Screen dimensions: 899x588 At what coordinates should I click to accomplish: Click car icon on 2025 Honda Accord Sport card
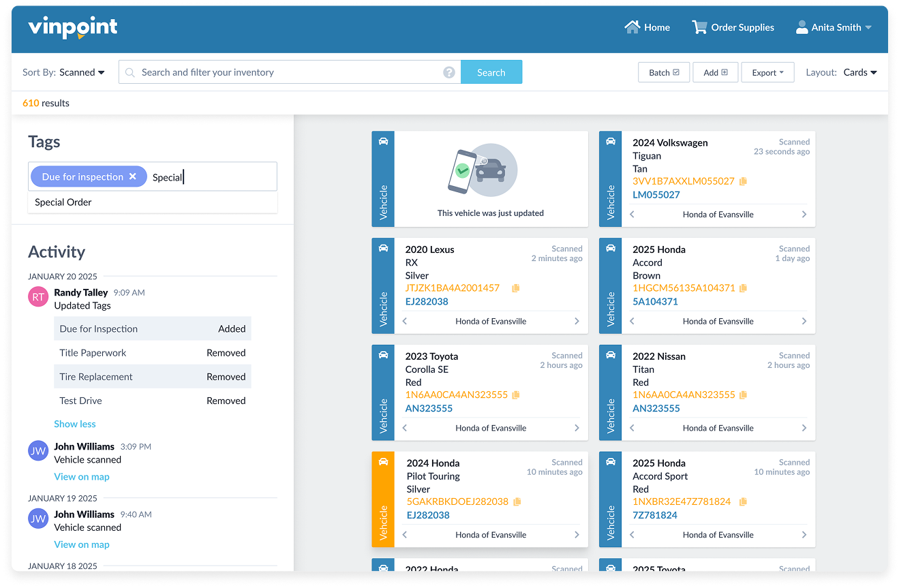click(611, 462)
